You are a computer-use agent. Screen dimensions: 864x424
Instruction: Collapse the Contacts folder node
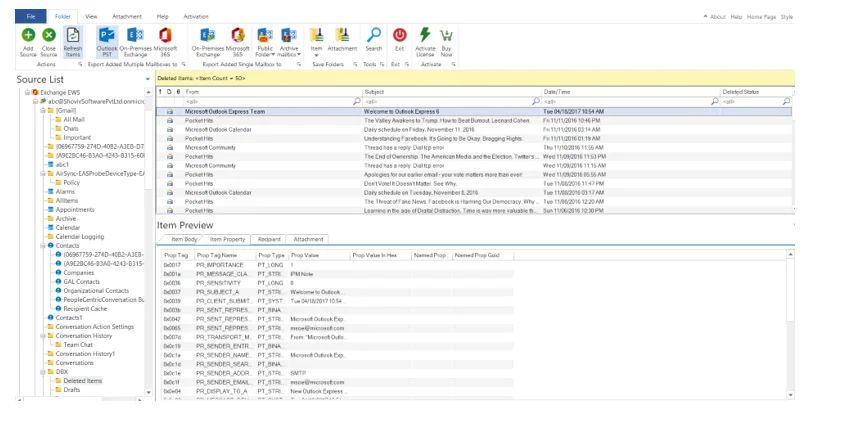42,245
